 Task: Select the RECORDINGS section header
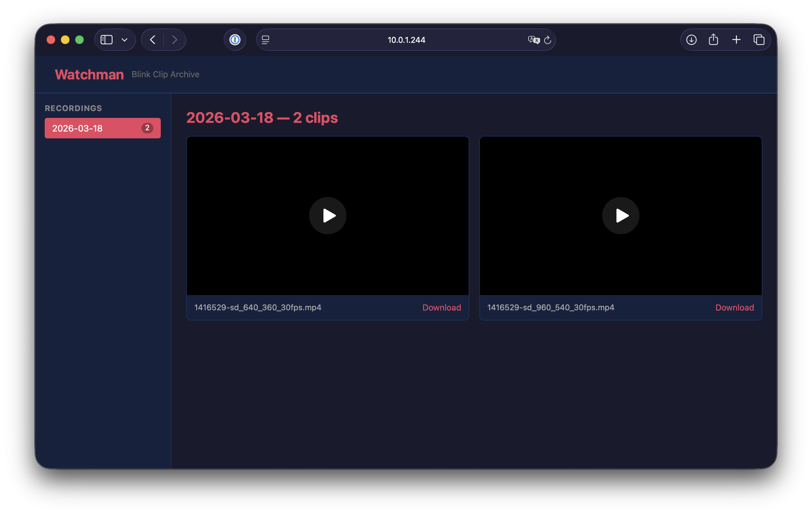coord(73,108)
